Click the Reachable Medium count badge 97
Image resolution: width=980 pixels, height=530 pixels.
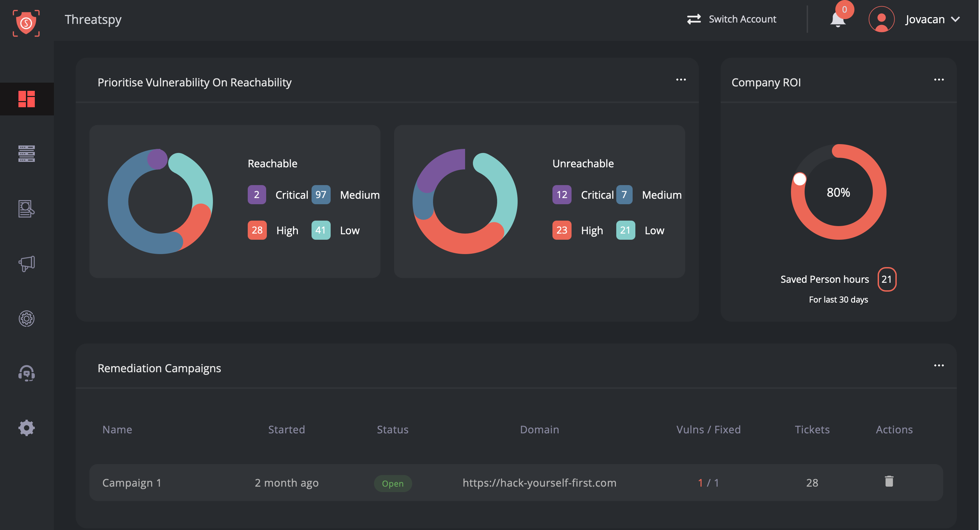[x=321, y=195]
